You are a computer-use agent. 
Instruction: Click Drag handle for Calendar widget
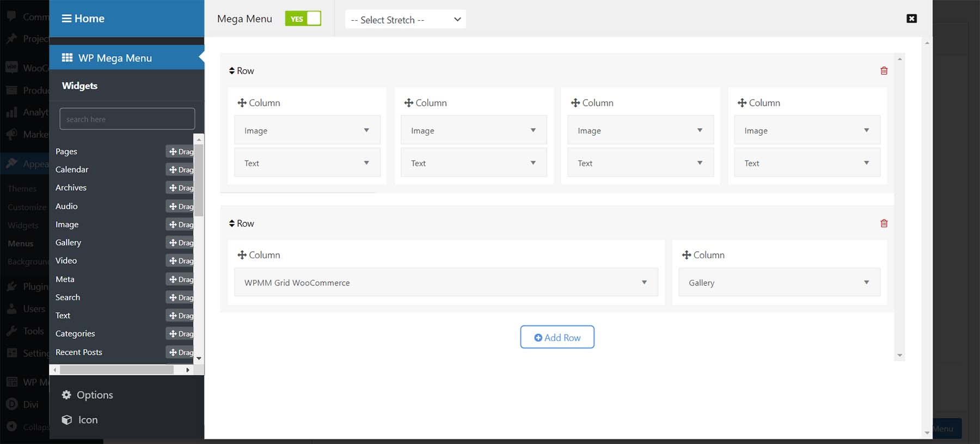(x=180, y=169)
